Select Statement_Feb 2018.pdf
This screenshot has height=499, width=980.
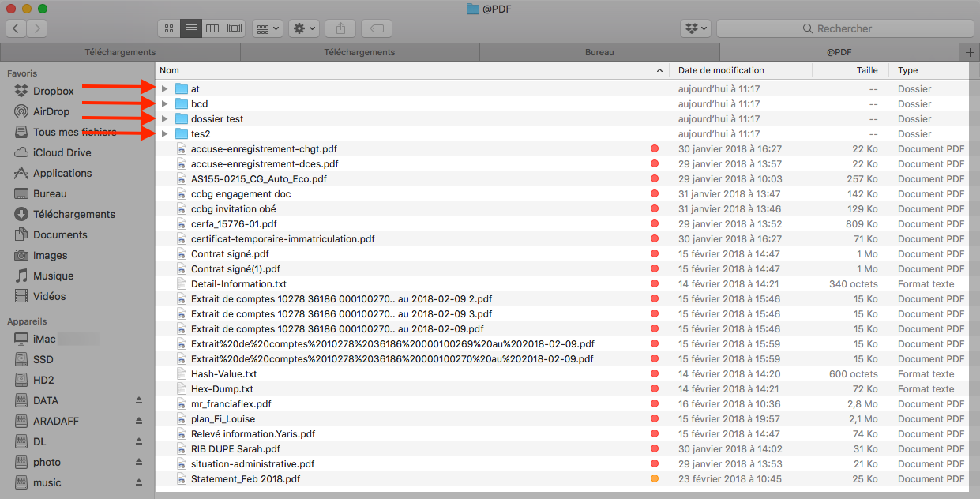pos(246,479)
